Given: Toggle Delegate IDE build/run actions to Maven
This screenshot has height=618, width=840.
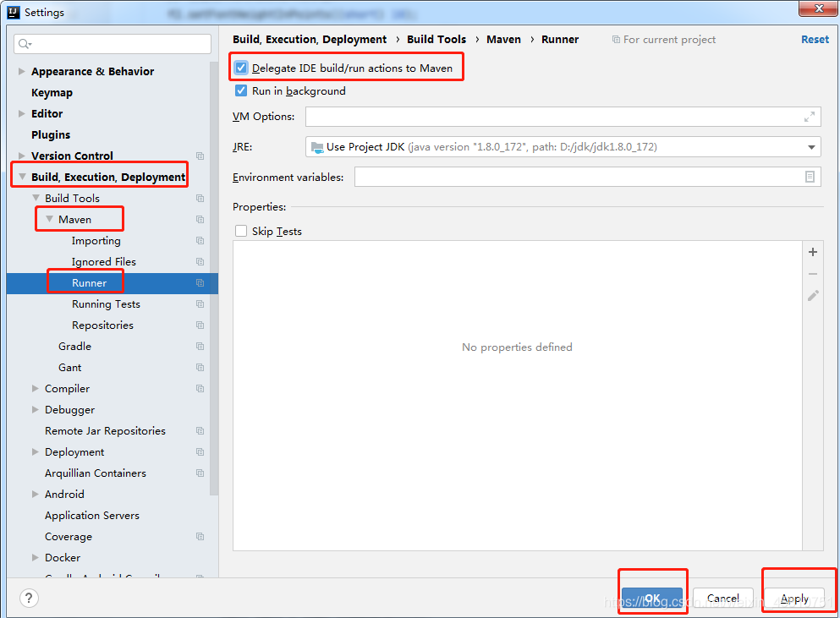Looking at the screenshot, I should click(241, 68).
